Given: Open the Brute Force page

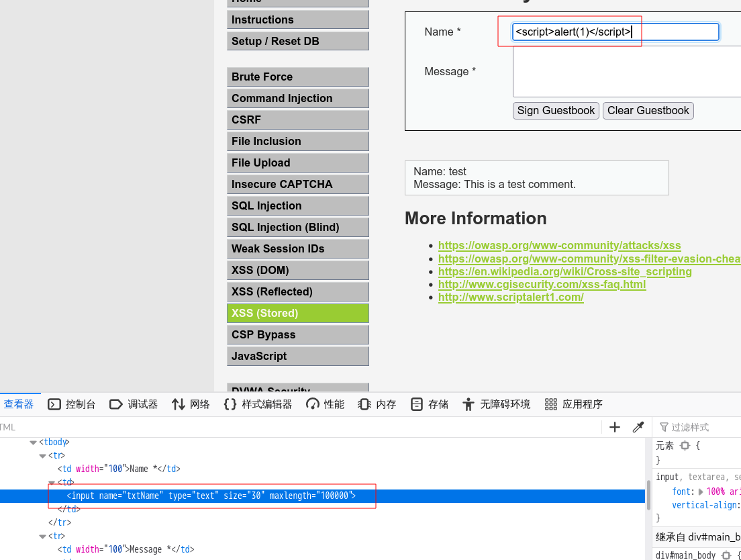Looking at the screenshot, I should pos(298,77).
